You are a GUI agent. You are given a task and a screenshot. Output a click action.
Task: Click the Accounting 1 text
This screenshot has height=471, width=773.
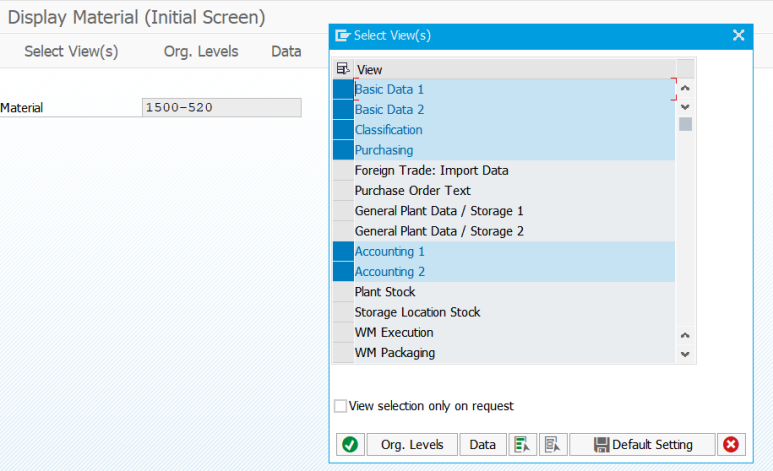click(389, 252)
